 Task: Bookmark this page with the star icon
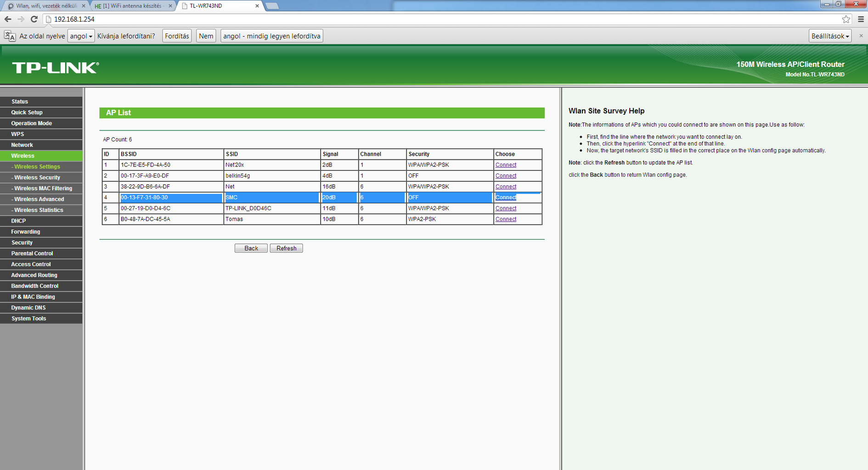[x=846, y=19]
